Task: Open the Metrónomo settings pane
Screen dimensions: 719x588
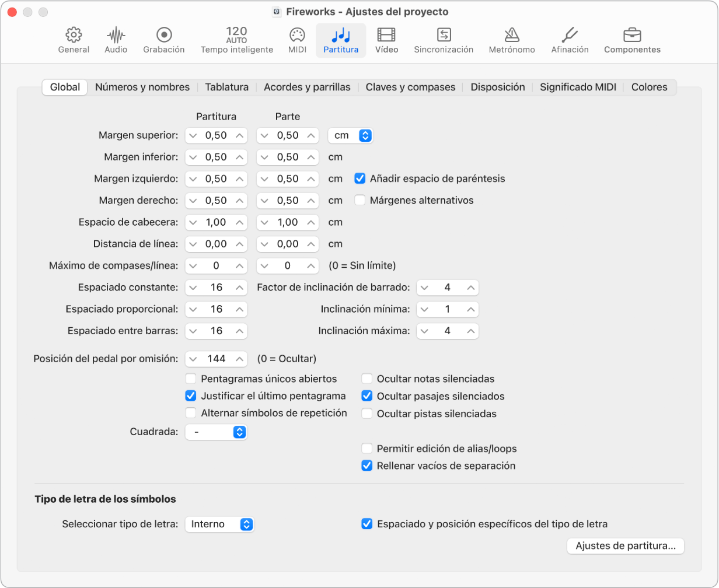Action: (x=512, y=40)
